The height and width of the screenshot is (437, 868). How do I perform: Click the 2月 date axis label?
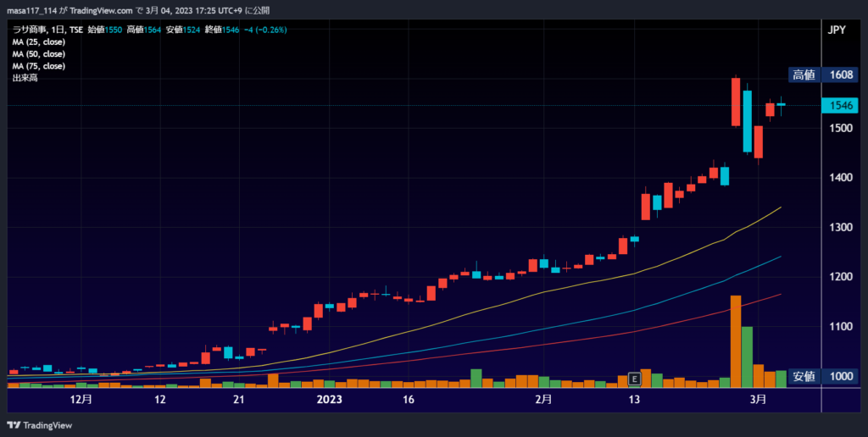coord(543,400)
